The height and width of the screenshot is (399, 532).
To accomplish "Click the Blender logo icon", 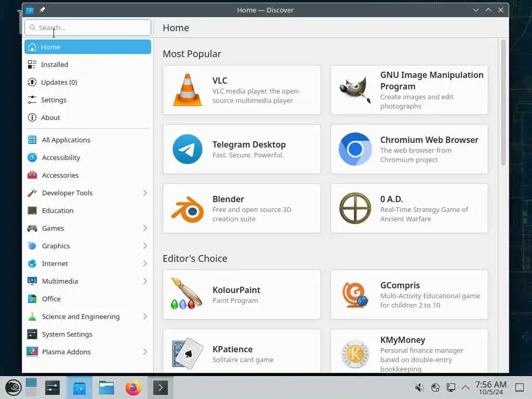I will [188, 209].
